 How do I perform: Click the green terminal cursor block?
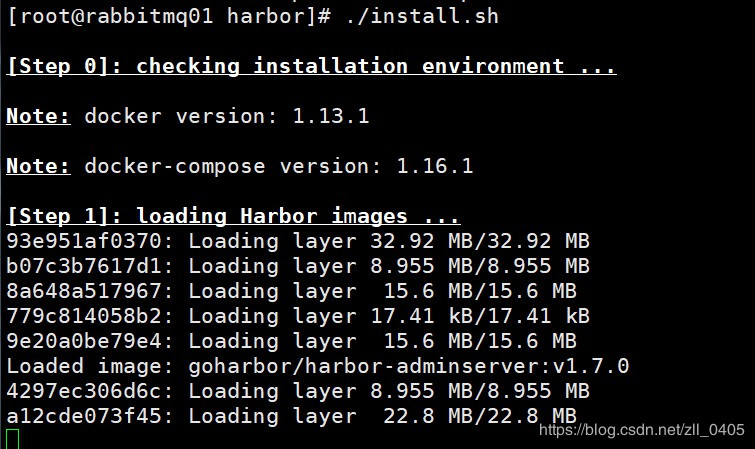click(x=12, y=439)
